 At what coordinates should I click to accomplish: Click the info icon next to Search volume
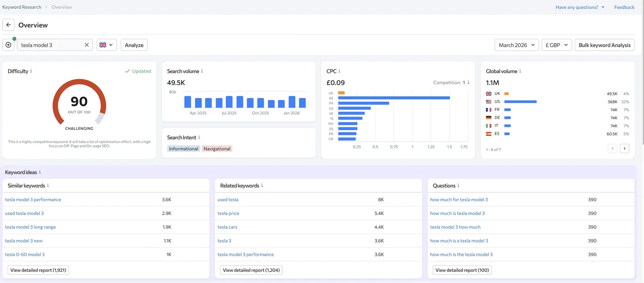click(x=202, y=71)
